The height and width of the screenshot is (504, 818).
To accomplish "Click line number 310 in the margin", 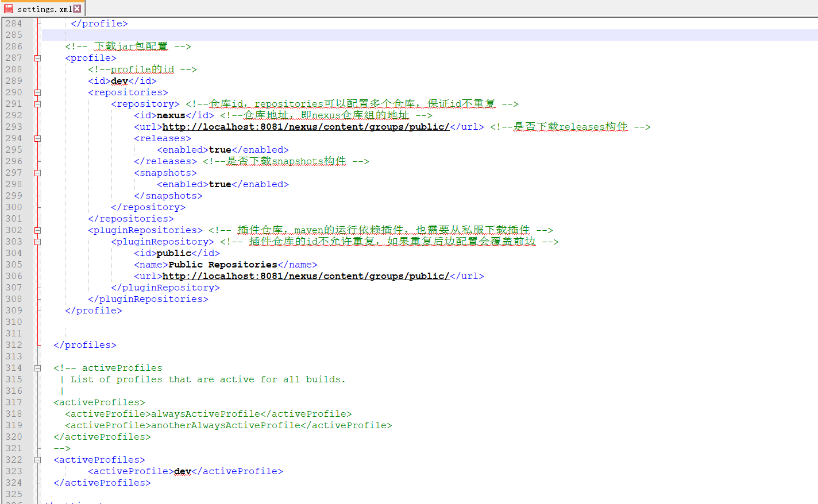I will pos(14,322).
